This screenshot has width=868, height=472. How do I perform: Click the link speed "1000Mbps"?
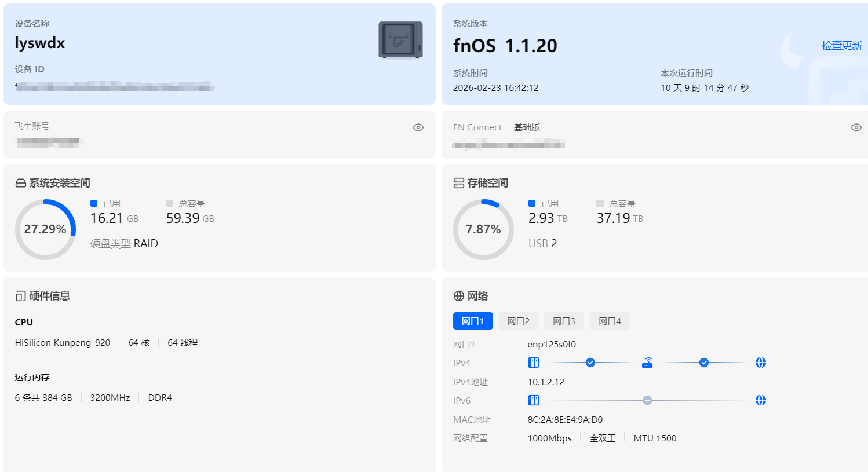click(x=549, y=438)
